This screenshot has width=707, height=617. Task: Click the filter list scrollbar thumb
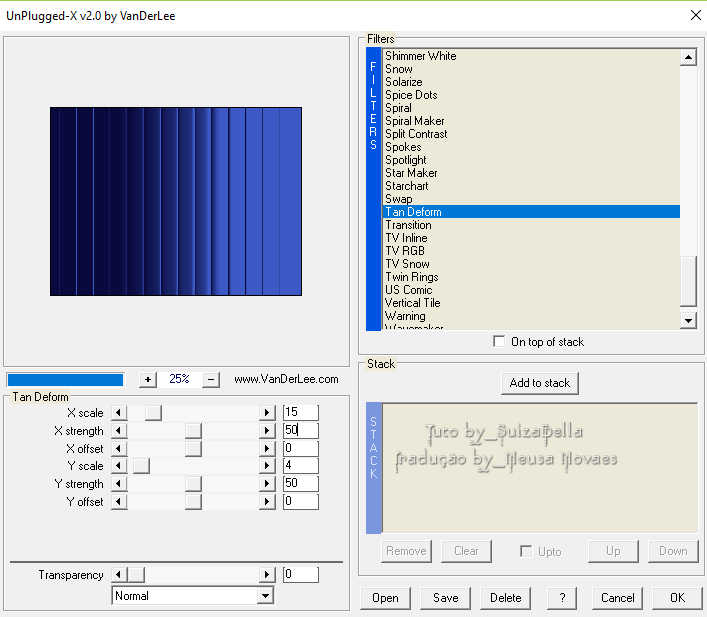click(688, 281)
